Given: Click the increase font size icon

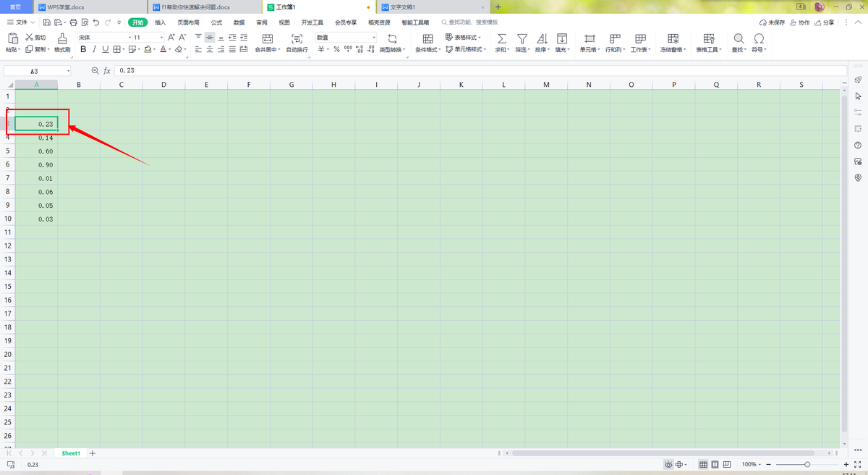Looking at the screenshot, I should click(x=171, y=37).
